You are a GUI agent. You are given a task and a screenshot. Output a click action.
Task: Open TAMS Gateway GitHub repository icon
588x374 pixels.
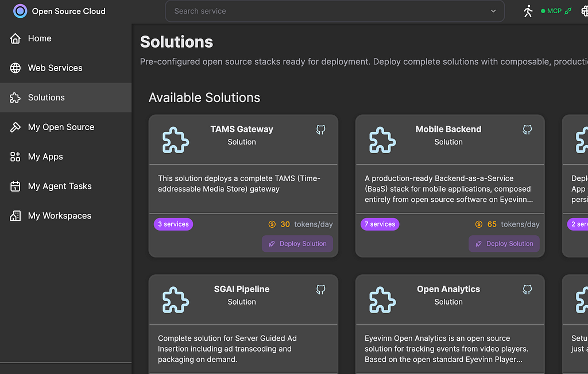point(320,130)
